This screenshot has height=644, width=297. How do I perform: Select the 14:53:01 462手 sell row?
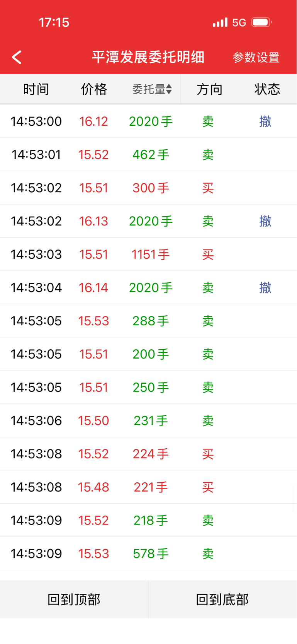148,155
